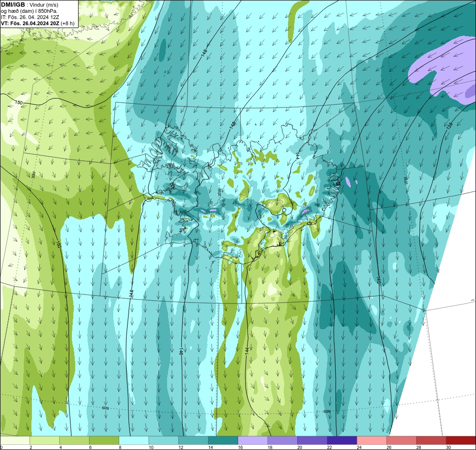Viewport: 476px width, 450px height.
Task: Click the legend tick value 20
Action: pyautogui.click(x=299, y=447)
